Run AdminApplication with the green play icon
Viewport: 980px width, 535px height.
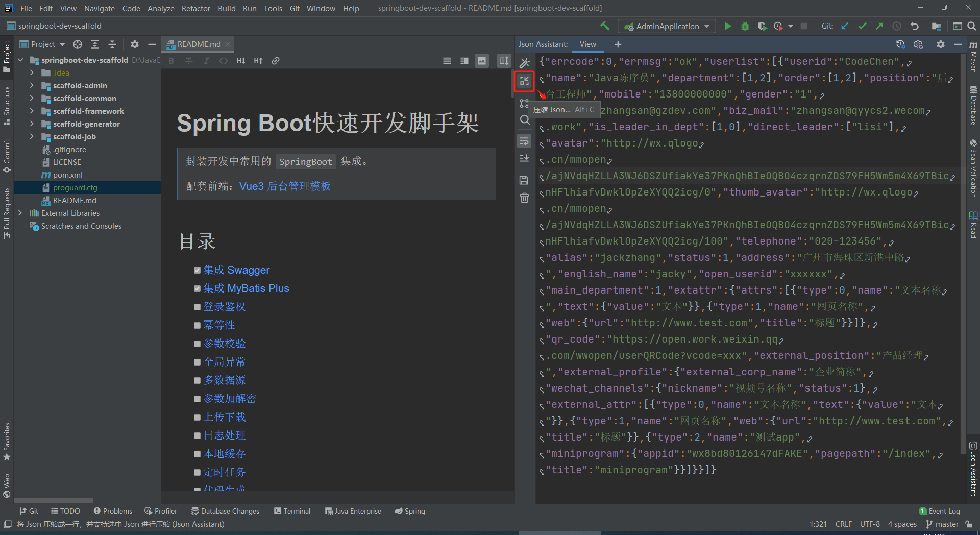(x=728, y=26)
